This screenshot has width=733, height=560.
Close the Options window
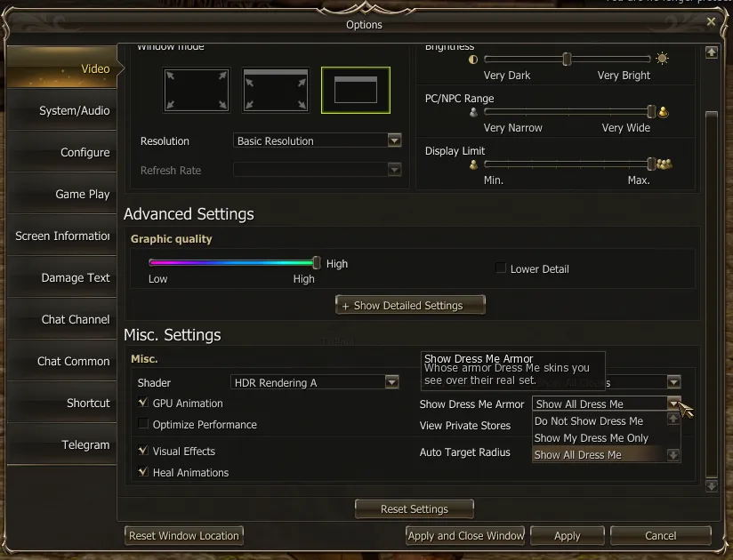[711, 21]
